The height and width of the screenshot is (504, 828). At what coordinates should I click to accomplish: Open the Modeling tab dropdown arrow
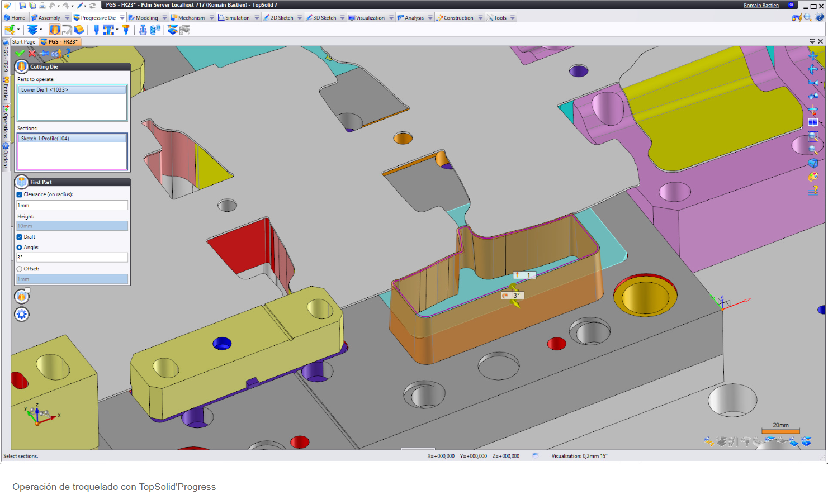click(164, 18)
